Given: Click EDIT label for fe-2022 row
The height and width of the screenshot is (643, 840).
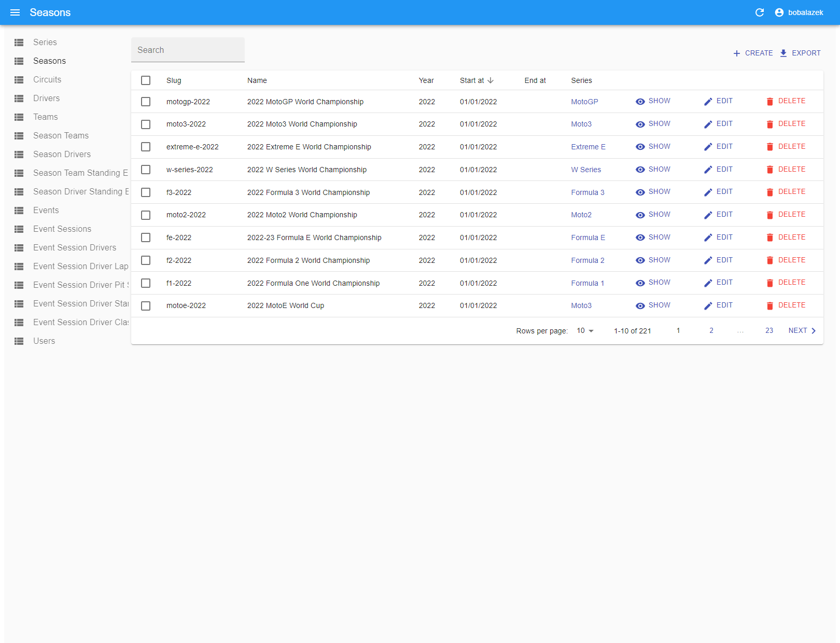Looking at the screenshot, I should click(724, 237).
